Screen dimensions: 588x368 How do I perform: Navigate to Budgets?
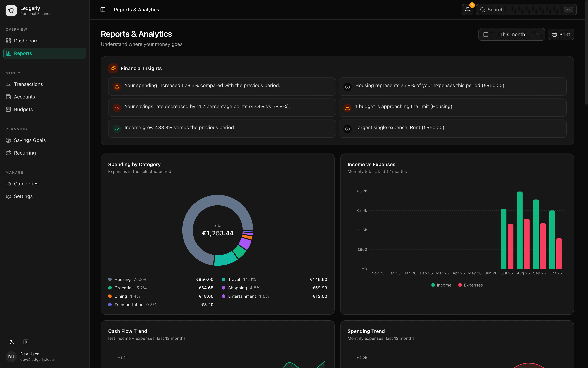click(45, 110)
